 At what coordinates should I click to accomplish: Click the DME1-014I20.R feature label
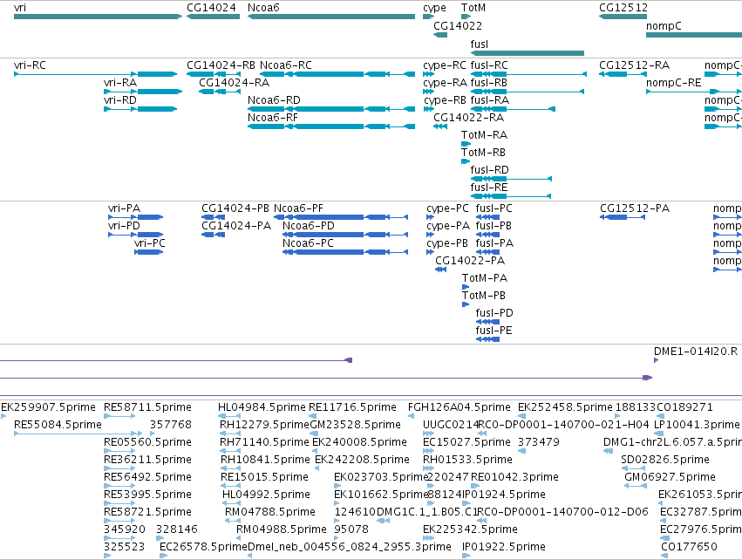click(x=696, y=352)
